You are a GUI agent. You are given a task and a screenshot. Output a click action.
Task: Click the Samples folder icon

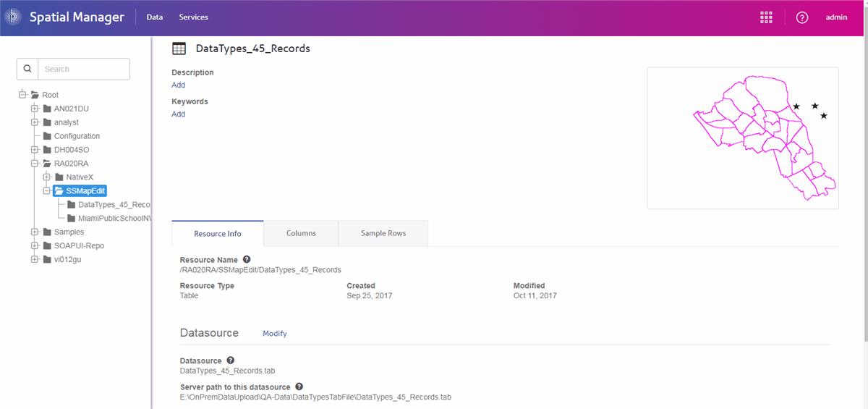[47, 232]
